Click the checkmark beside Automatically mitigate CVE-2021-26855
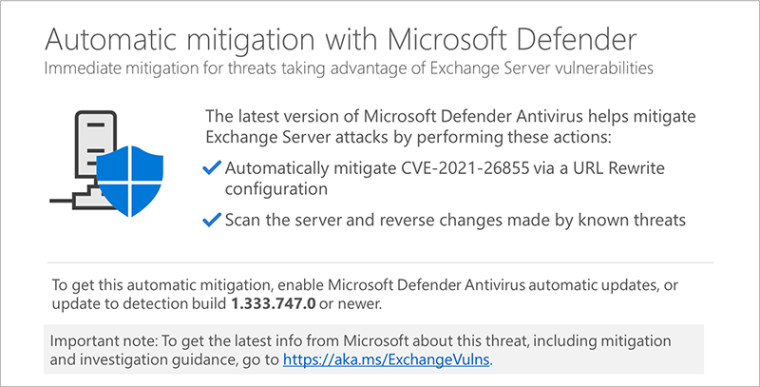The width and height of the screenshot is (760, 387). pos(212,168)
